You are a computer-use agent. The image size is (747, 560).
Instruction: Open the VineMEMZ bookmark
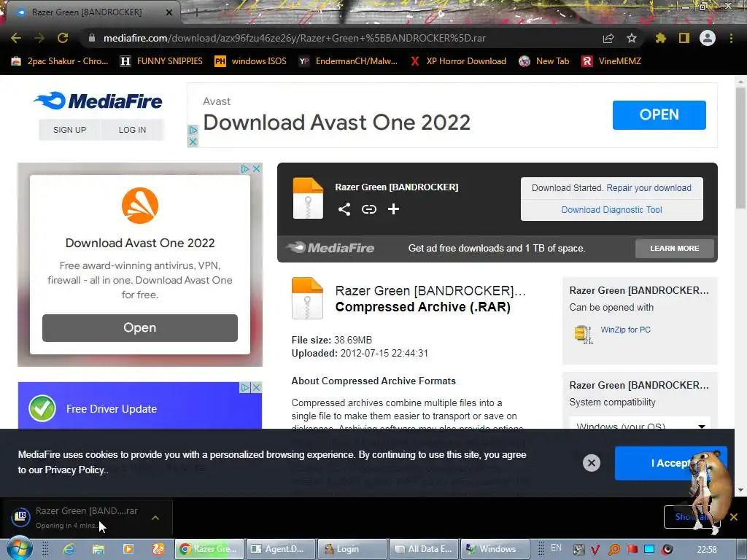[612, 61]
